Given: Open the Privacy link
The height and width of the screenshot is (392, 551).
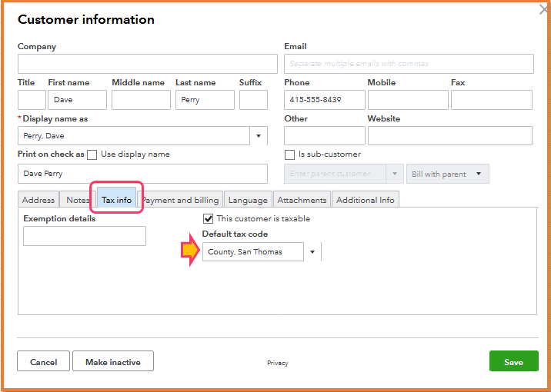Looking at the screenshot, I should tap(278, 363).
